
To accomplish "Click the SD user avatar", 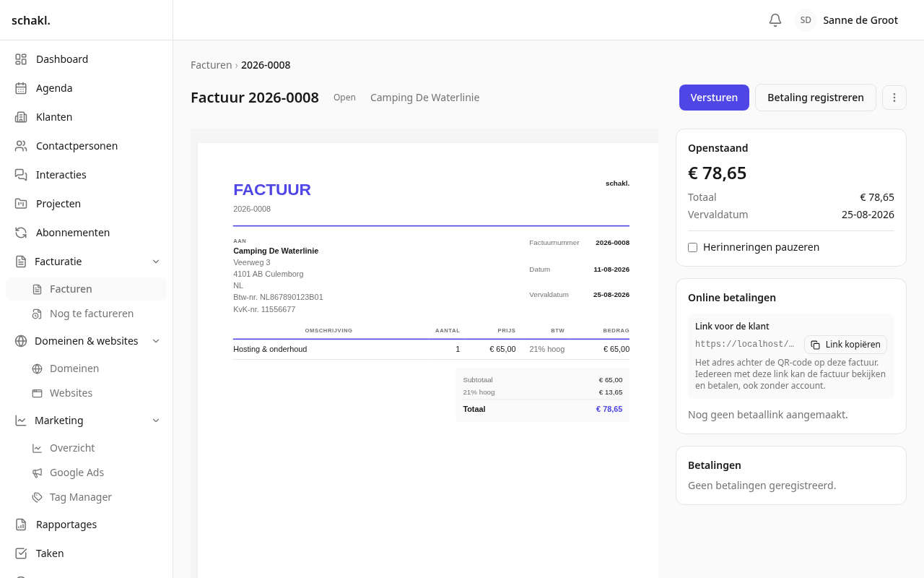I will tap(806, 20).
